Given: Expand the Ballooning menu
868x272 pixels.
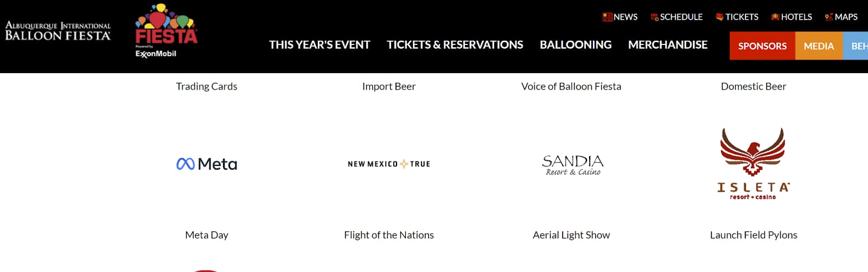Looking at the screenshot, I should (x=576, y=45).
